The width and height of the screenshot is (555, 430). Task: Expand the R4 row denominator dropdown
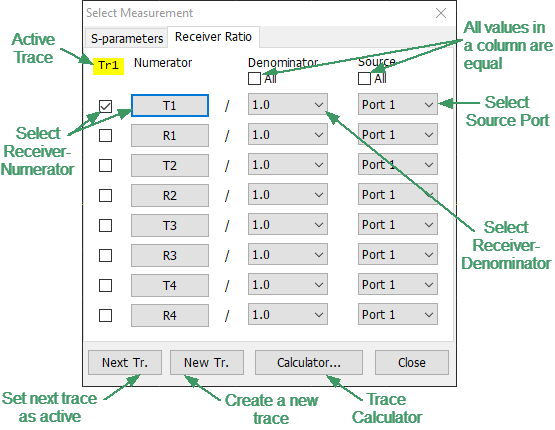click(x=288, y=315)
